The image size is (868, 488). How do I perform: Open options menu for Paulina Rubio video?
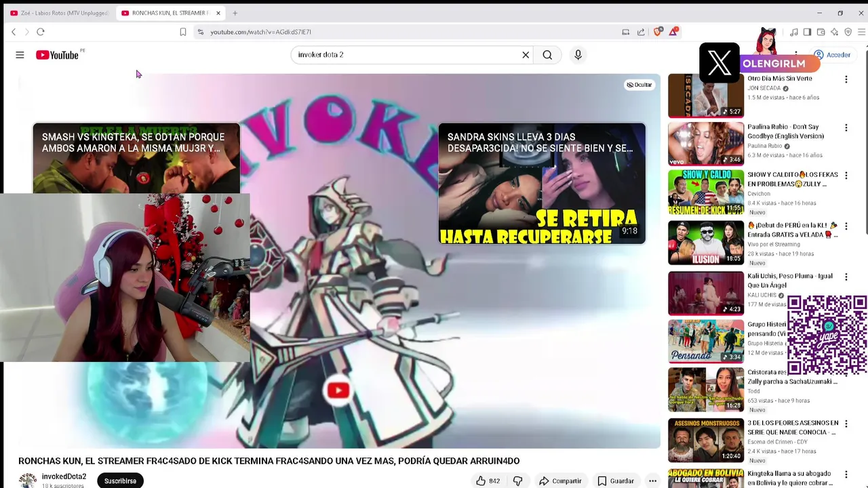click(846, 127)
